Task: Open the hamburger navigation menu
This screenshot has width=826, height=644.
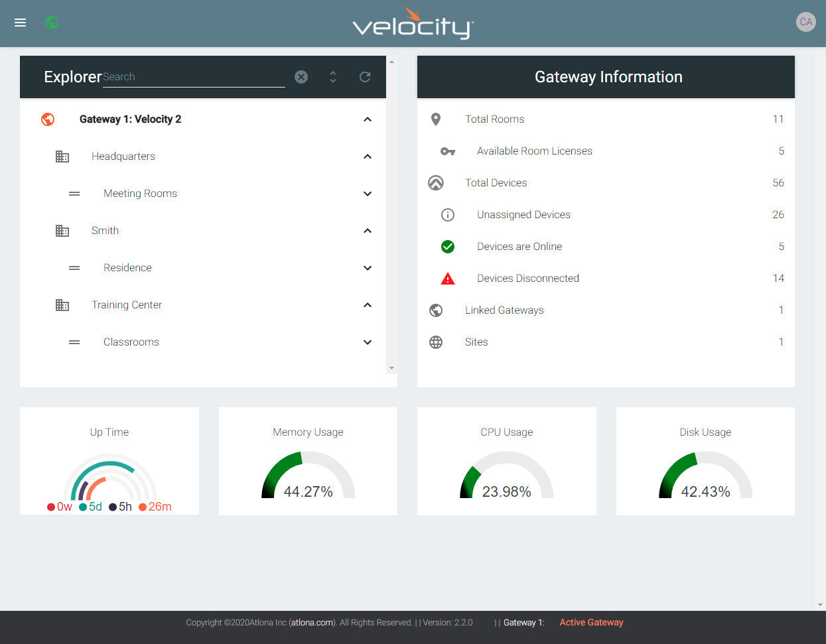Action: click(x=21, y=23)
